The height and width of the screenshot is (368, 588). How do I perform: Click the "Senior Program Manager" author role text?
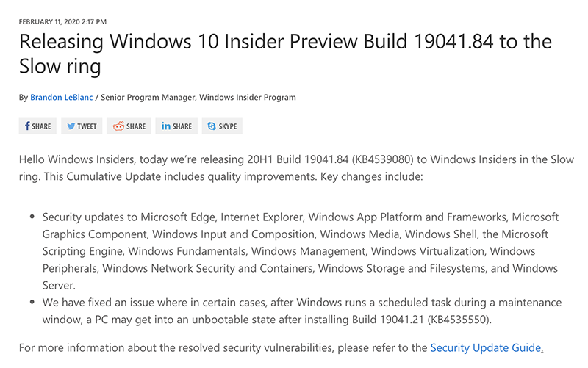[x=147, y=97]
